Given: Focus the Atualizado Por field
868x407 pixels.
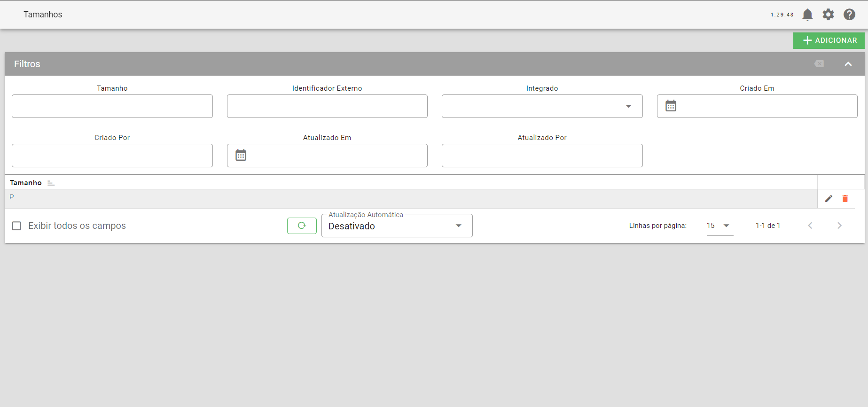Looking at the screenshot, I should (x=542, y=156).
